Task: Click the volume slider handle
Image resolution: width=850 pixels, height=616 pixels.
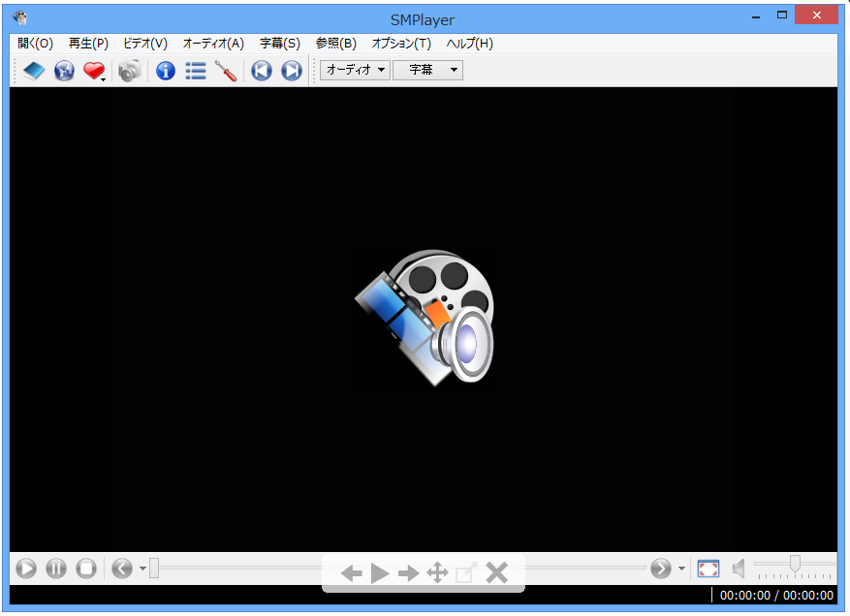Action: point(795,564)
